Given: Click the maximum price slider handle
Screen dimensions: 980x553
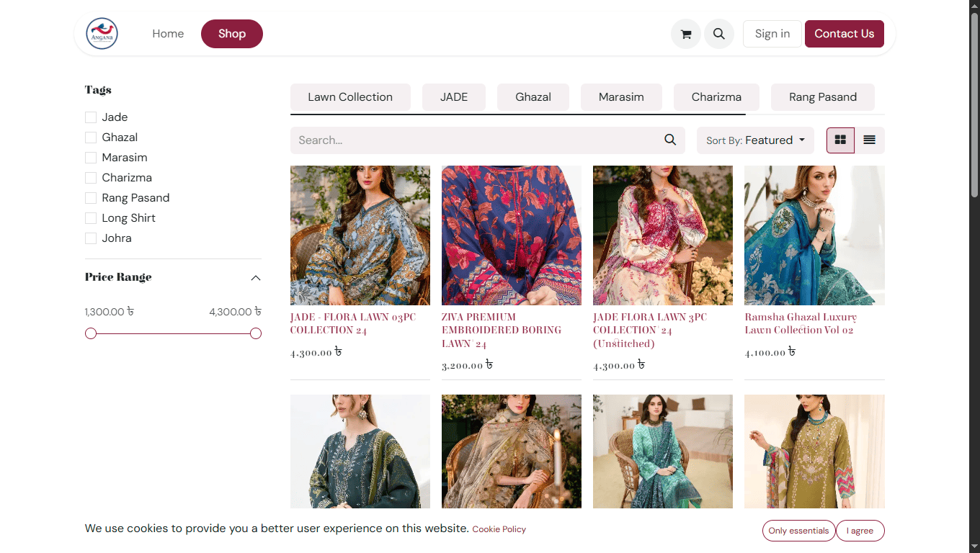Looking at the screenshot, I should [x=256, y=333].
